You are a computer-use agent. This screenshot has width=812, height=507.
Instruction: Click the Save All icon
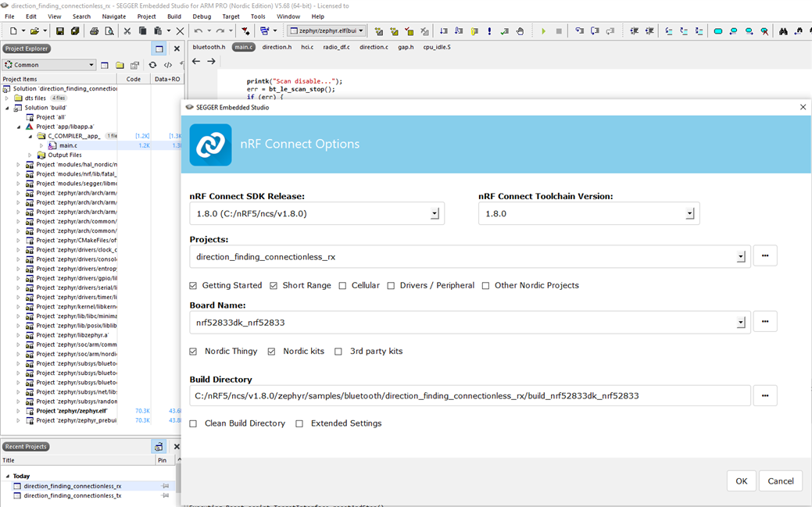pos(75,31)
